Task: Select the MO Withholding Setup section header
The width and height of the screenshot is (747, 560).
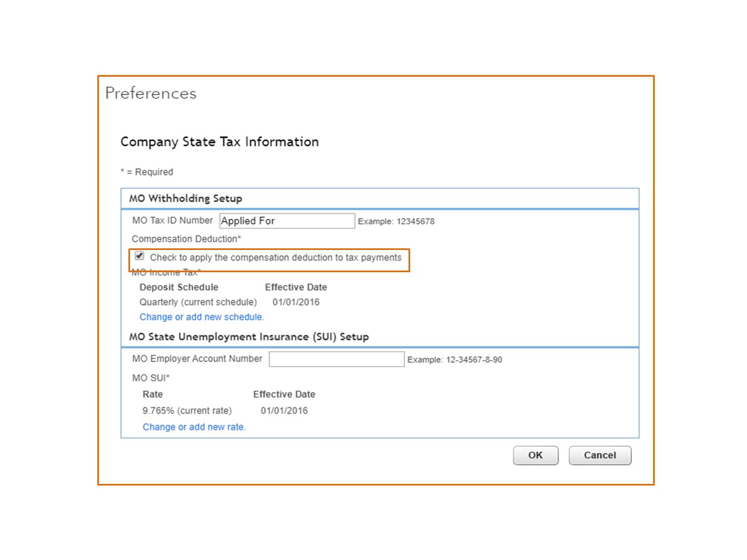Action: pos(186,198)
